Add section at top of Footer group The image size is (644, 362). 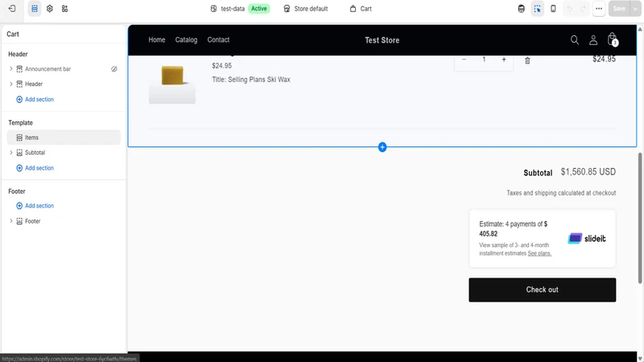click(35, 206)
